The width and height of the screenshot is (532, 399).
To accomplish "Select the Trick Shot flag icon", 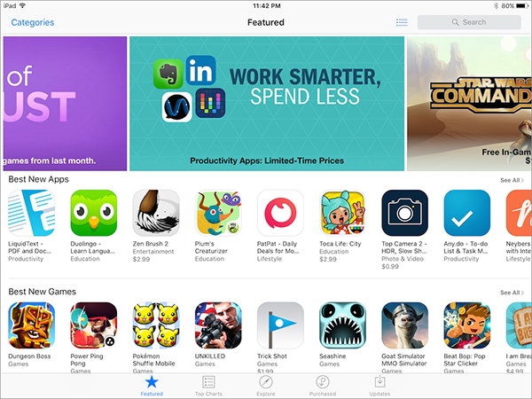I will [x=280, y=325].
